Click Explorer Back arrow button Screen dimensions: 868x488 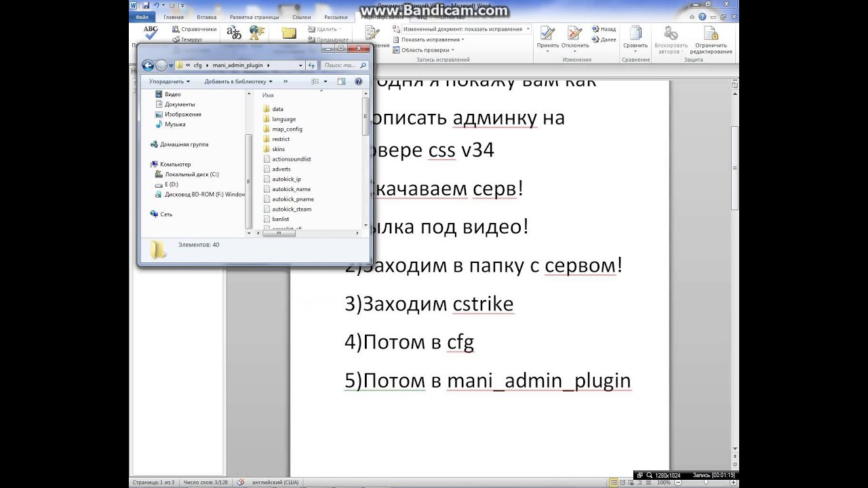(x=148, y=66)
